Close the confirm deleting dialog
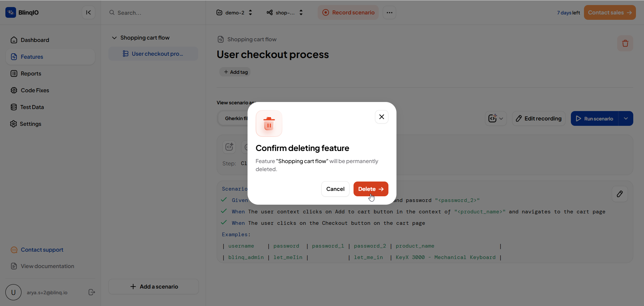Image resolution: width=644 pixels, height=306 pixels. click(381, 117)
